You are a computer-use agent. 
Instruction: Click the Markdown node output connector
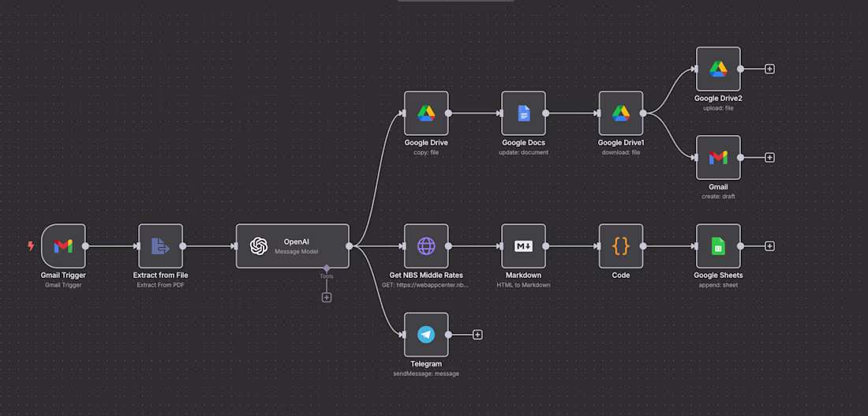[546, 246]
